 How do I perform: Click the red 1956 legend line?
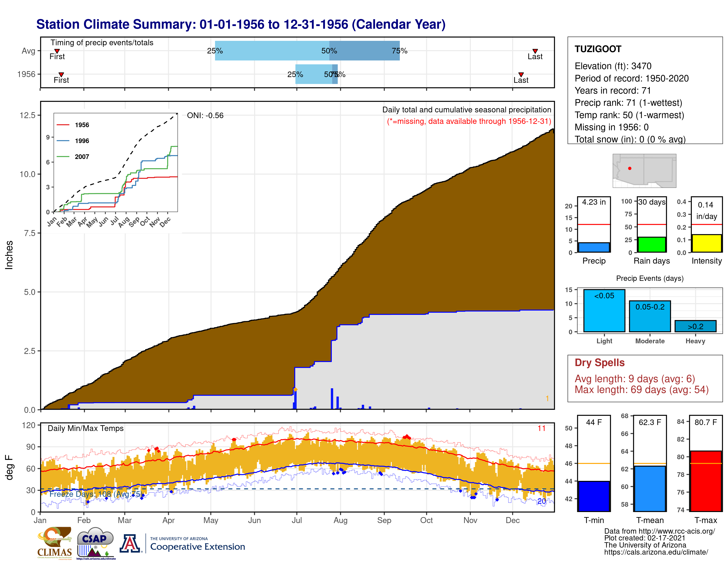point(63,125)
